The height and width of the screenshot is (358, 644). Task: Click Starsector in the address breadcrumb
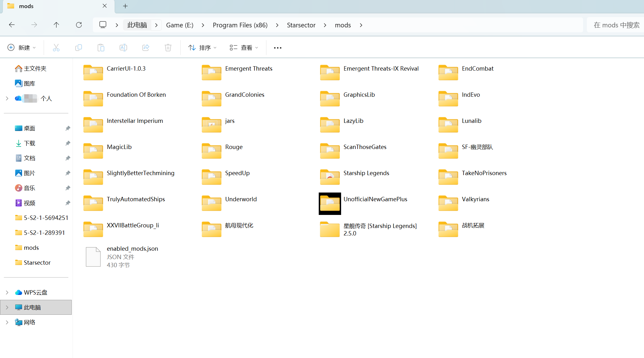click(x=301, y=25)
